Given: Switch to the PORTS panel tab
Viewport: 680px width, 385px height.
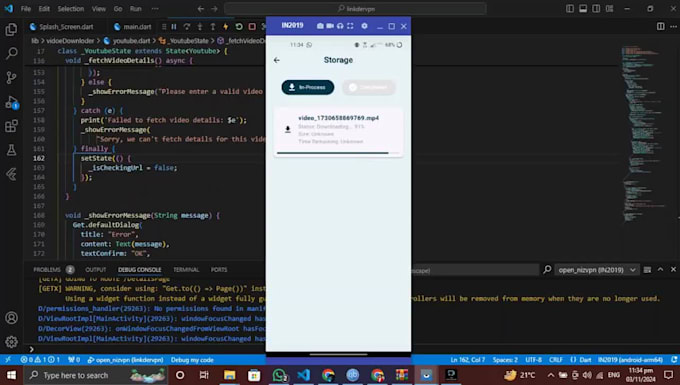Looking at the screenshot, I should pyautogui.click(x=219, y=270).
